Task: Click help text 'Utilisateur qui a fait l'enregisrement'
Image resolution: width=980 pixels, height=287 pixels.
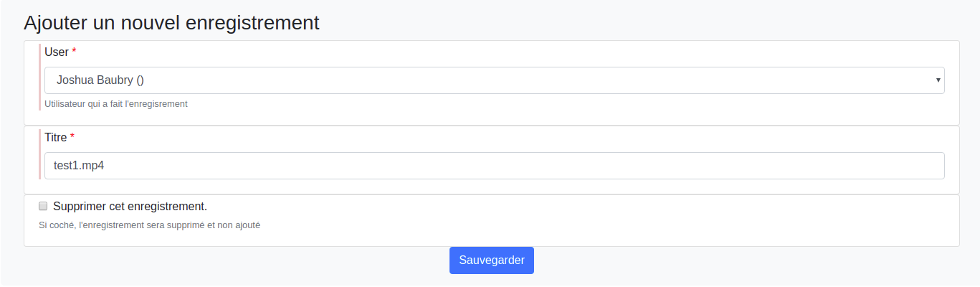Action: (116, 104)
